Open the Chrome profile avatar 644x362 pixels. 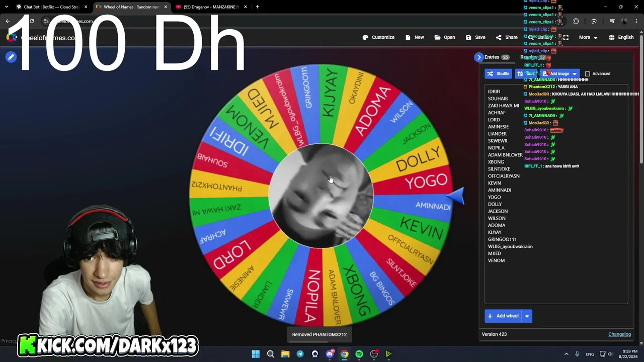tap(624, 21)
